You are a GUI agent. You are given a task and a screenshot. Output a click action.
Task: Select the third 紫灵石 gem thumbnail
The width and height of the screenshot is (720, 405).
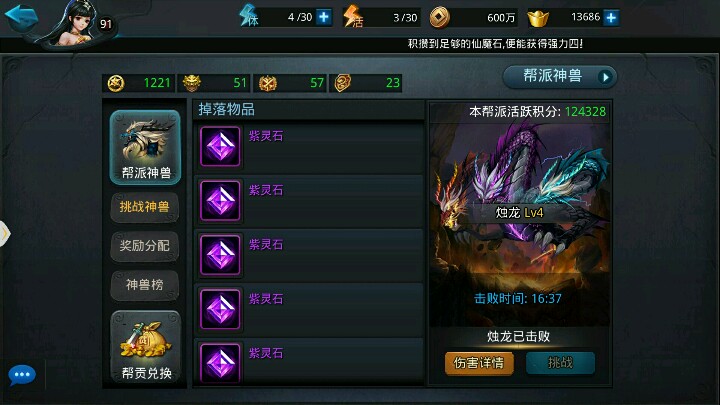[220, 255]
